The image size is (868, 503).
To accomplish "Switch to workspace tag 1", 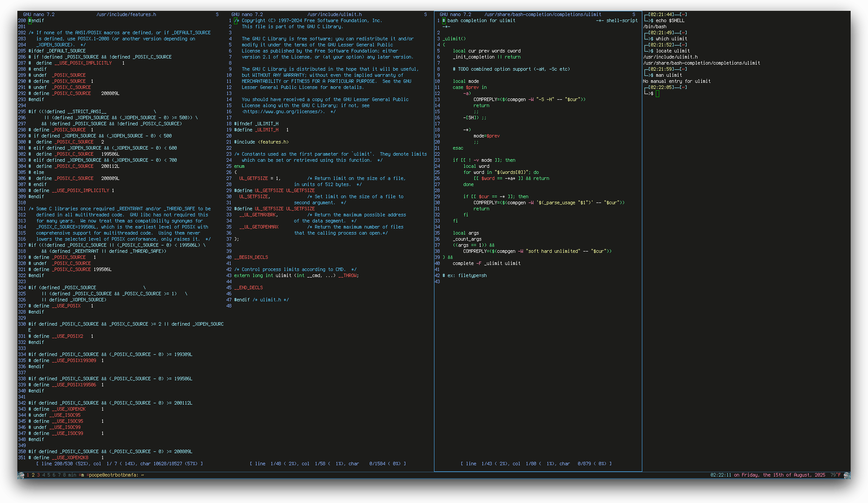I will pos(28,475).
